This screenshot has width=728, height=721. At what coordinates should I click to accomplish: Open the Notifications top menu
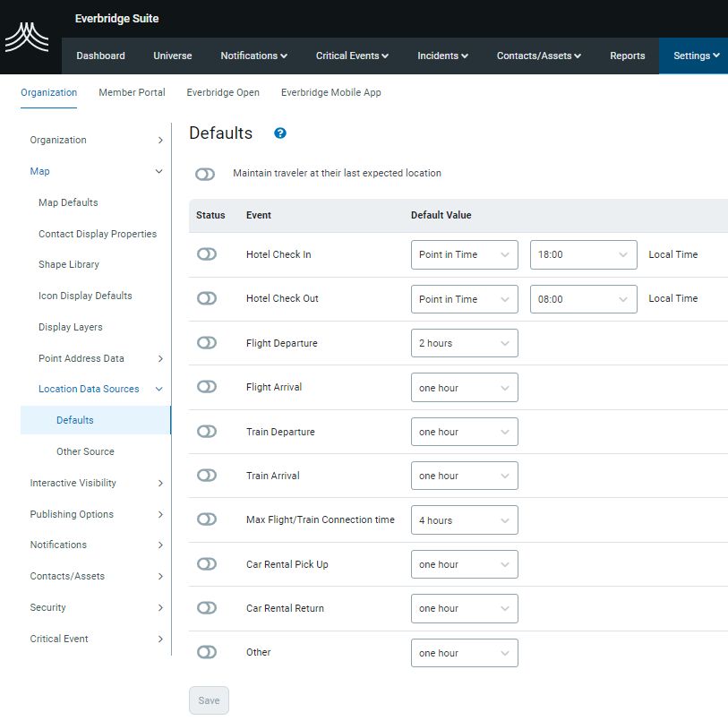coord(253,56)
